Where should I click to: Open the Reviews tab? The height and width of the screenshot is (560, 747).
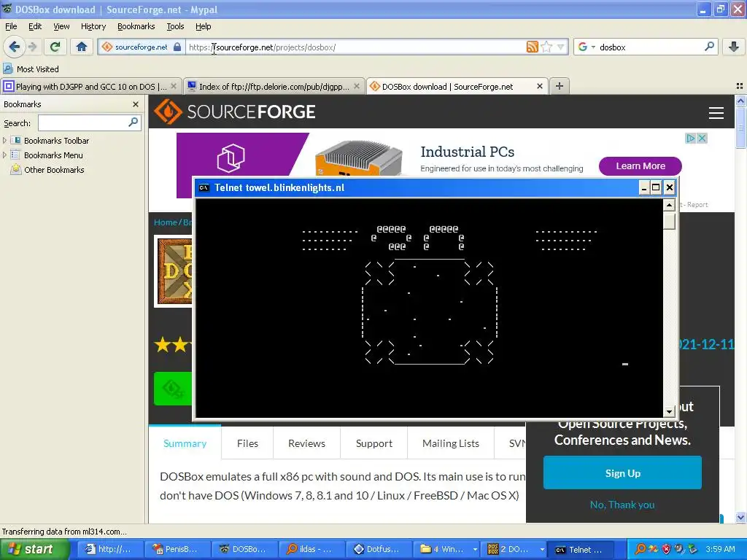point(307,443)
